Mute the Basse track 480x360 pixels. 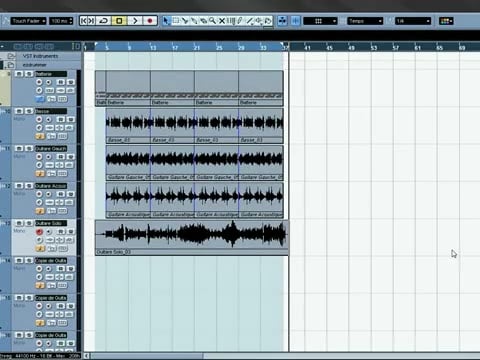(x=19, y=111)
